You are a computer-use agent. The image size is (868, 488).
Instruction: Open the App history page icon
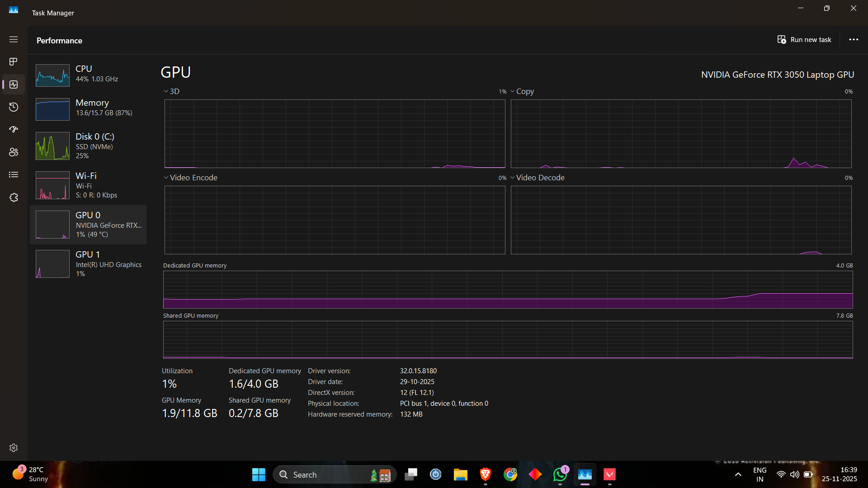(x=14, y=107)
